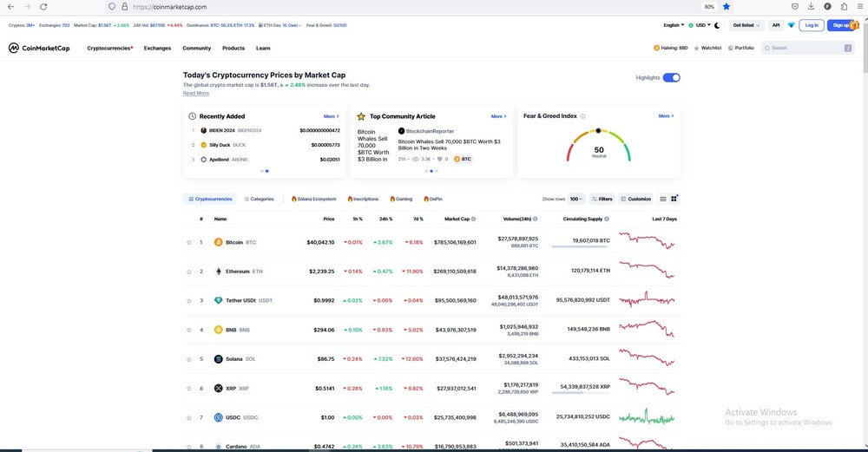Click Bitcoin circulating supply progress bar
Screen dimensions: 868x452
coord(581,246)
